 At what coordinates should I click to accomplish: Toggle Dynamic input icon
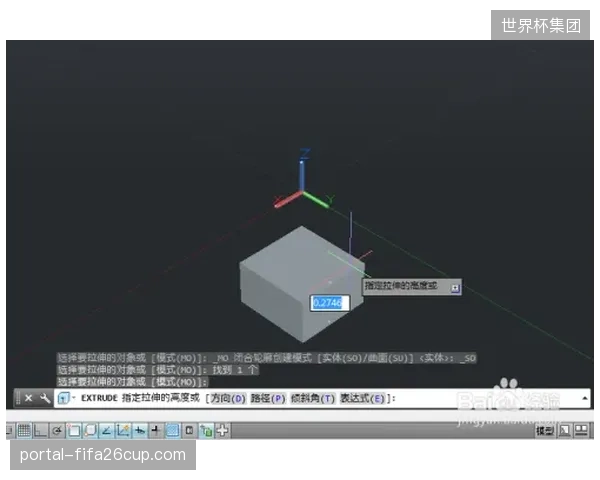point(140,431)
